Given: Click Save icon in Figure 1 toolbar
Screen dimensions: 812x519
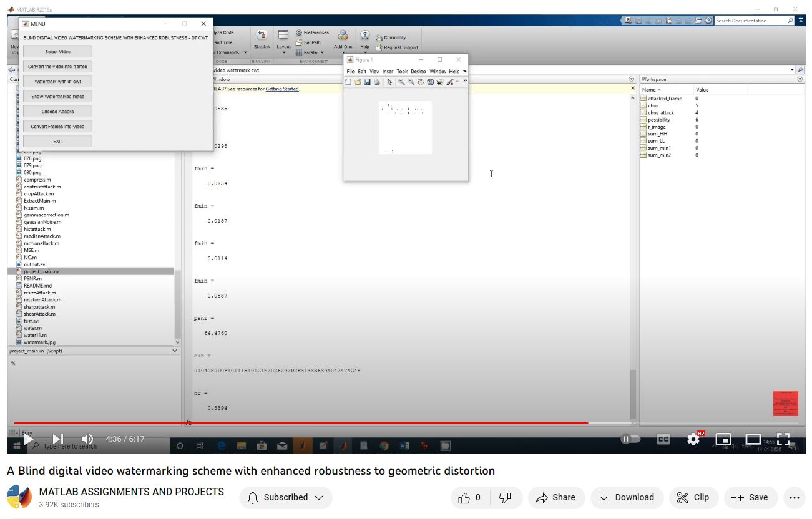Looking at the screenshot, I should click(x=367, y=82).
